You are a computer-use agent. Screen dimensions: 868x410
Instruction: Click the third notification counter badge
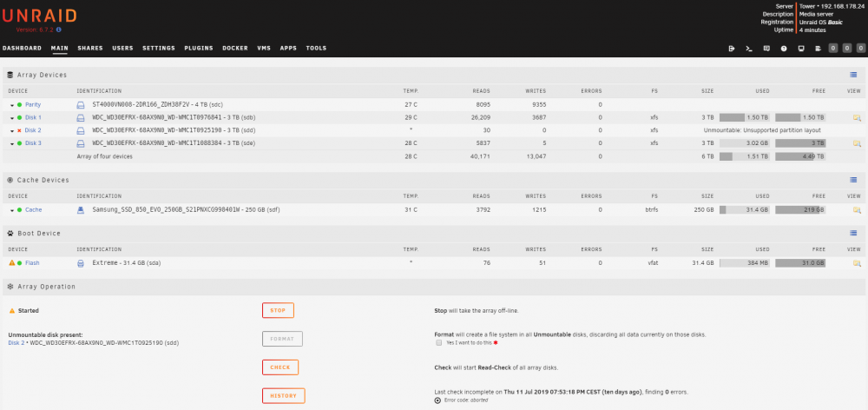coord(861,48)
